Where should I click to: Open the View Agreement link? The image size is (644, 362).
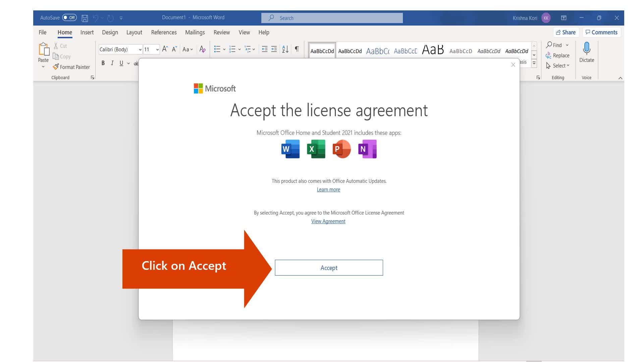tap(328, 221)
